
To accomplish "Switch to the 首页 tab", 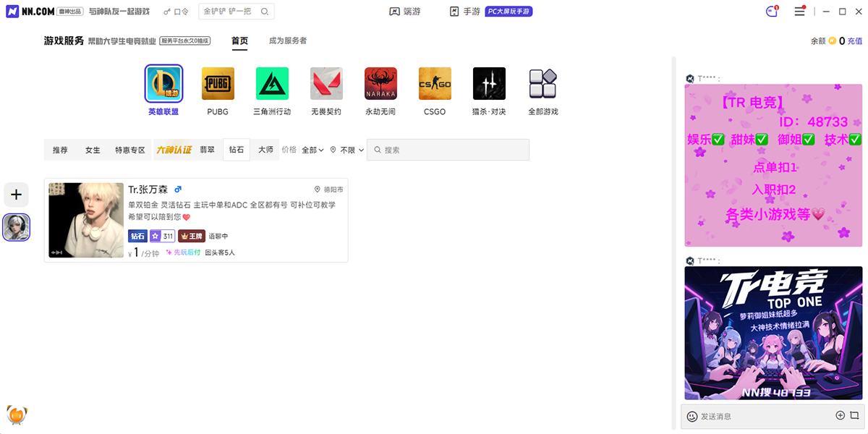I will pos(239,41).
